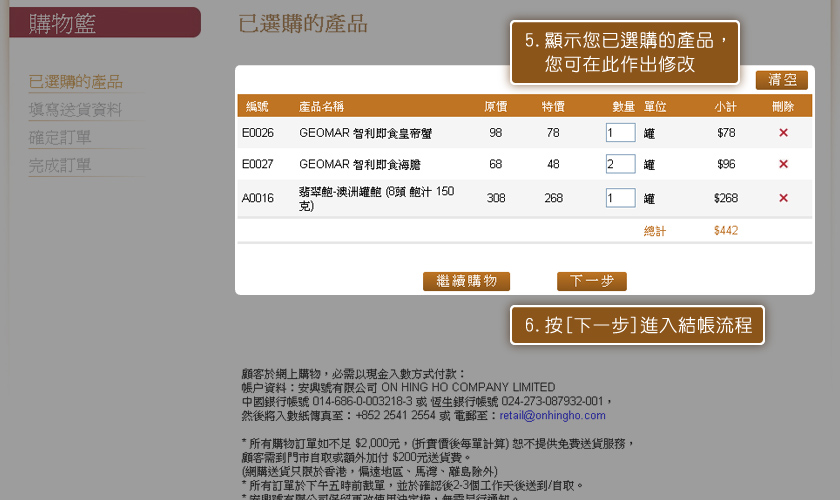
Task: Click quantity field for item E0026
Action: [x=620, y=132]
